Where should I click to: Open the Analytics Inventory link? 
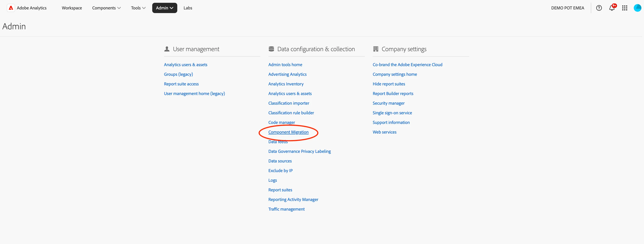click(x=286, y=84)
